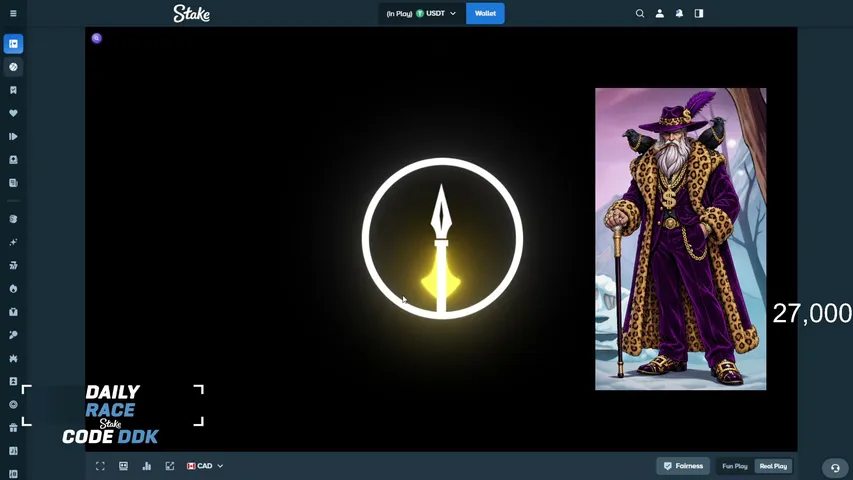Click the sparkles sidebar icon
The width and height of the screenshot is (853, 480).
[x=13, y=242]
